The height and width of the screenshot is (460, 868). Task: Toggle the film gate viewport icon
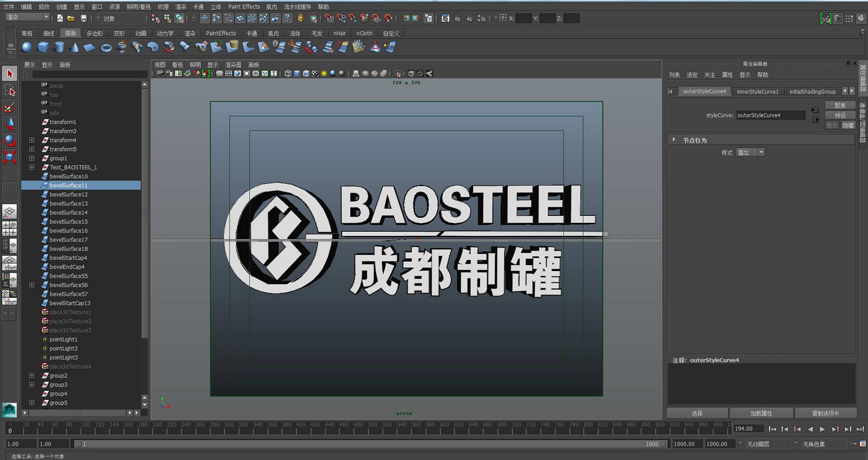228,74
